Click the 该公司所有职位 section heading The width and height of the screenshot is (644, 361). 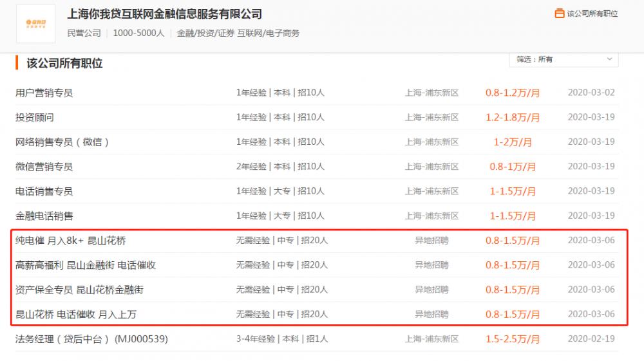click(64, 63)
